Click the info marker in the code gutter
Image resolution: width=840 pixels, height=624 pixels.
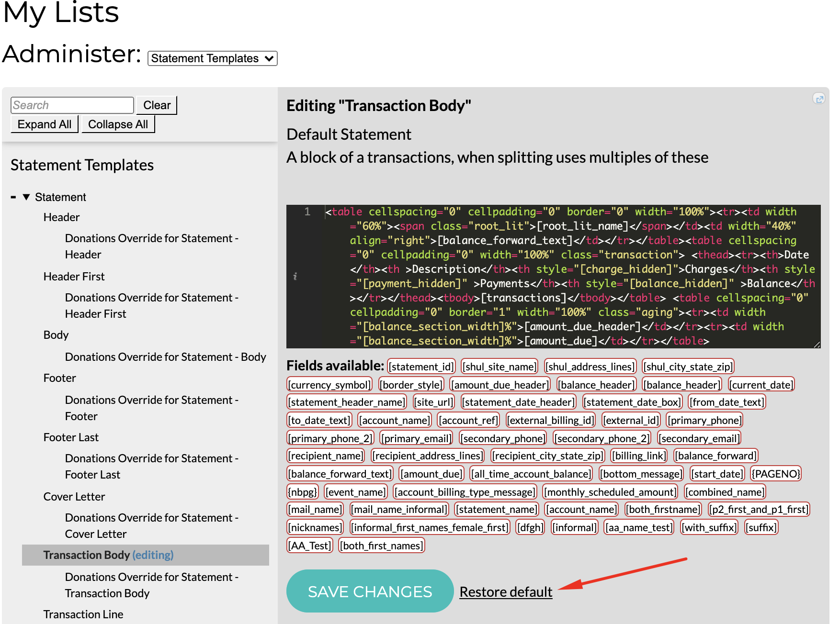(x=295, y=276)
